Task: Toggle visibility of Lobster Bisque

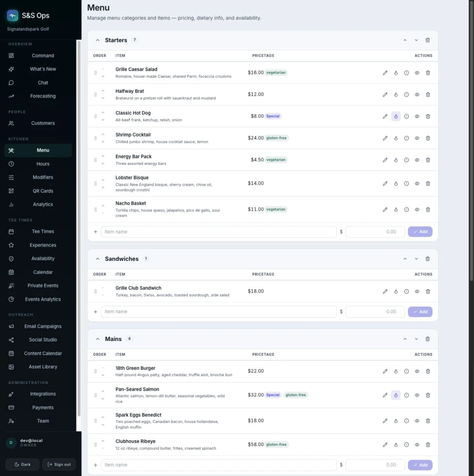Action: click(417, 183)
